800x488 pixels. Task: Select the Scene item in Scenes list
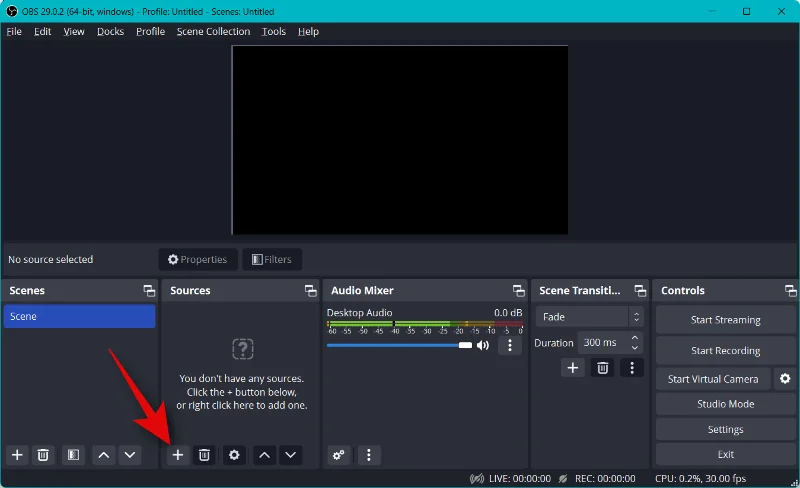point(79,316)
